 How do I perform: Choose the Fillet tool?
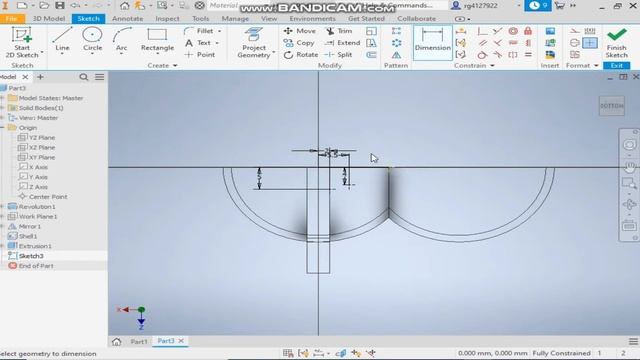click(199, 31)
